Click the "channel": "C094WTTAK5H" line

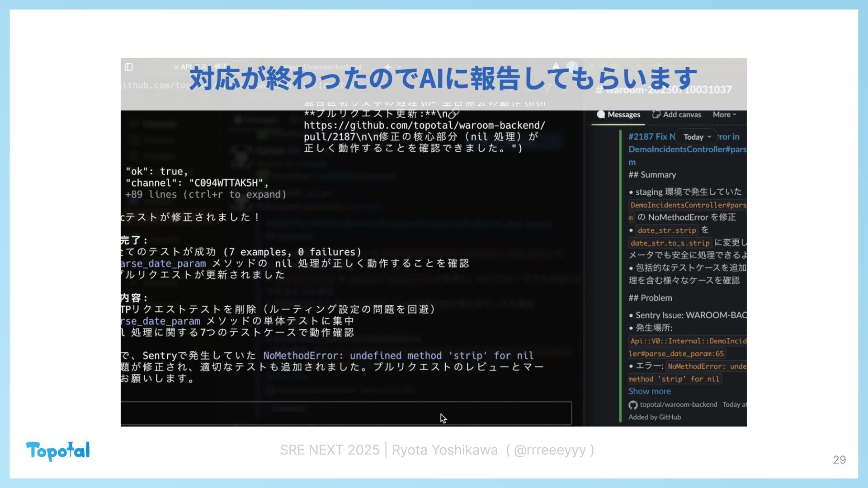(x=197, y=183)
